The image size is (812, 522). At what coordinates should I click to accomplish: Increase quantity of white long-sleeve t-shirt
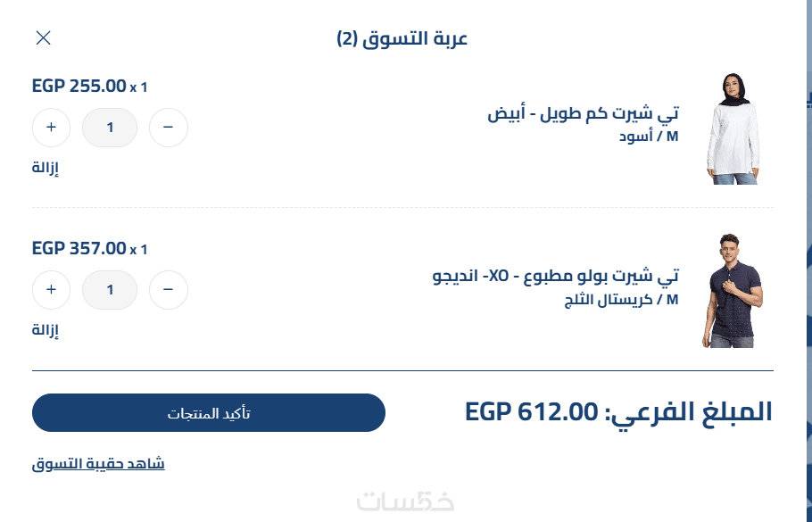click(x=51, y=128)
